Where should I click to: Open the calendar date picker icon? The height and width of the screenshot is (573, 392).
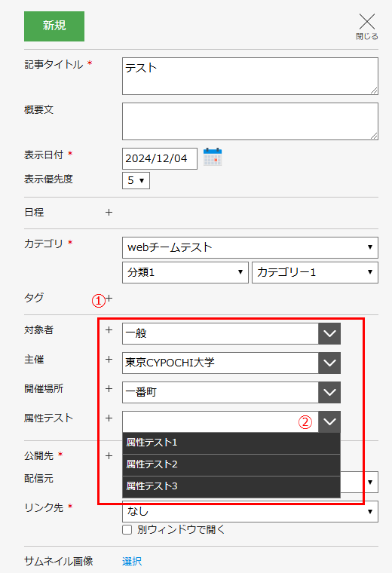213,157
